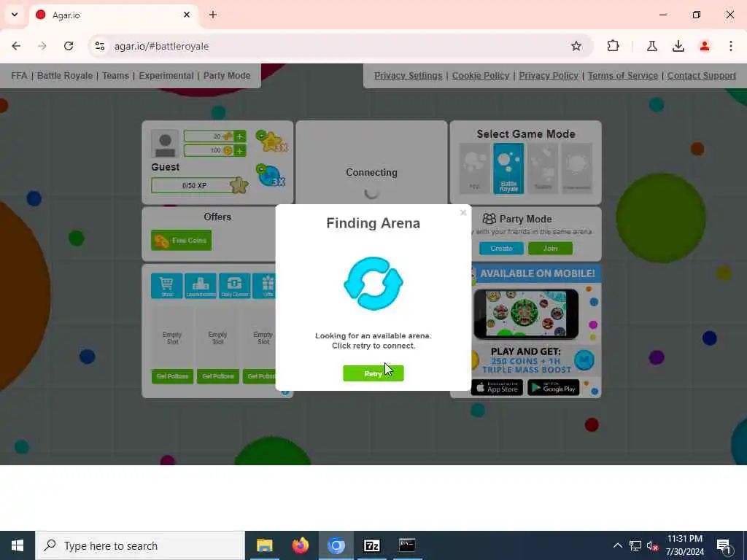Open the Command Prompt taskbar icon
The image size is (747, 560).
[x=407, y=545]
